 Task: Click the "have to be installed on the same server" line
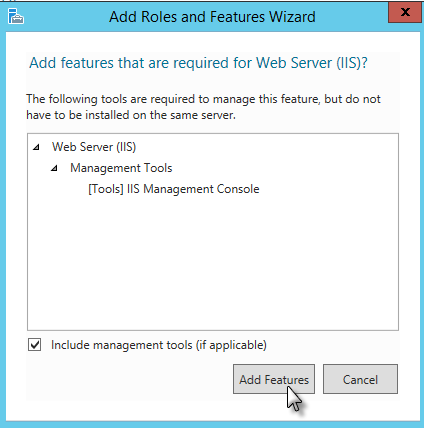tap(131, 115)
